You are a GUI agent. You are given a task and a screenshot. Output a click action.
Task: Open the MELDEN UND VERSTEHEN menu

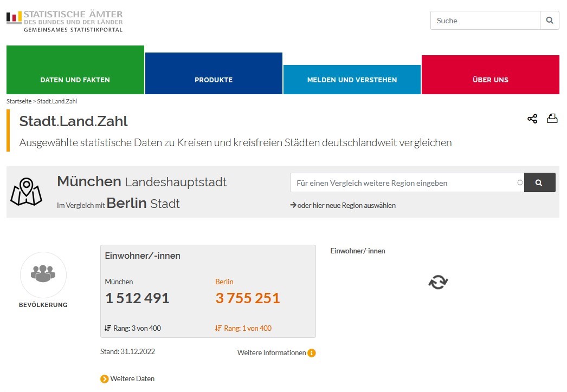352,80
